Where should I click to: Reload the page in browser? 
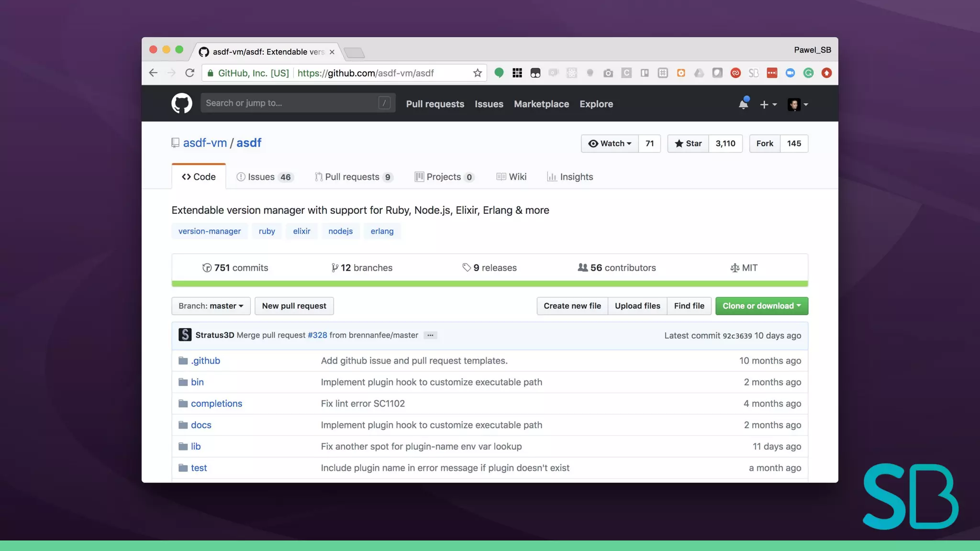[190, 73]
